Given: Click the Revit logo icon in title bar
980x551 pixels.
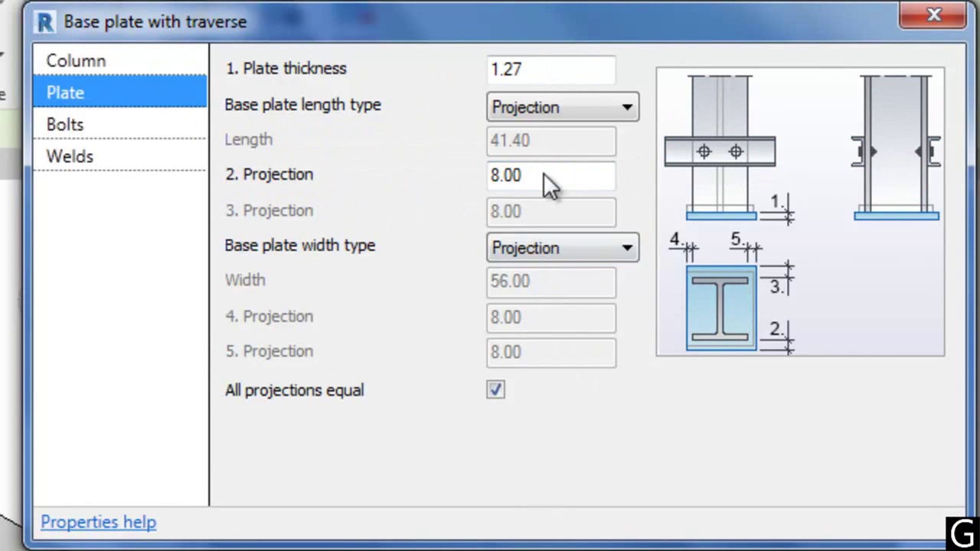Looking at the screenshot, I should pos(45,22).
